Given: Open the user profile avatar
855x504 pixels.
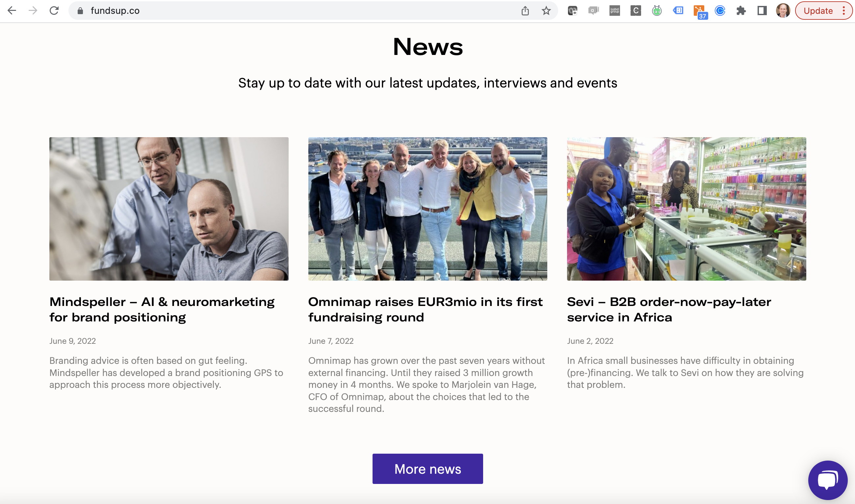Looking at the screenshot, I should tap(783, 11).
